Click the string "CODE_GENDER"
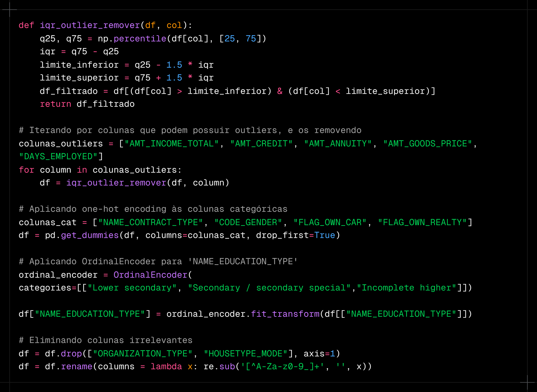537x392 pixels. [248, 222]
